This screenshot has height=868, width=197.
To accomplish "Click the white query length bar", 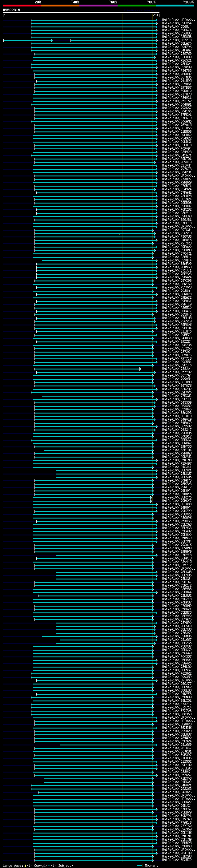I will pyautogui.click(x=81, y=13).
